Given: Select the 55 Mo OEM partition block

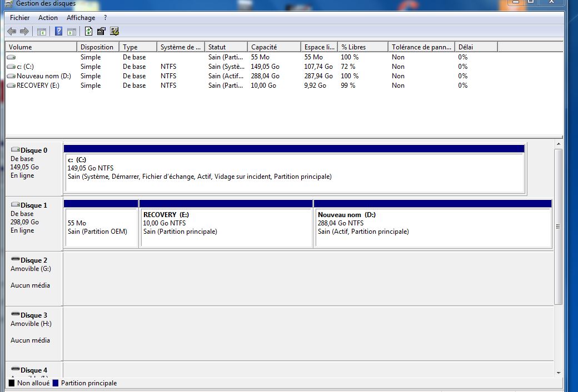Looking at the screenshot, I should pyautogui.click(x=101, y=224).
